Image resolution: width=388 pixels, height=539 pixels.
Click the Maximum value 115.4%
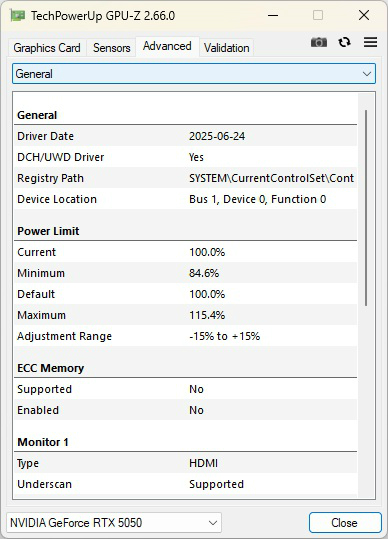(207, 315)
